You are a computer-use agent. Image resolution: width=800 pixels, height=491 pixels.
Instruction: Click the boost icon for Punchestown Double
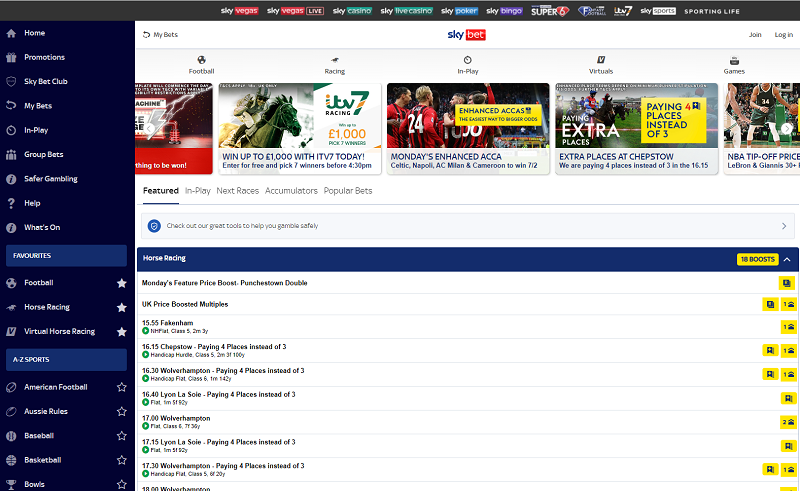(x=787, y=283)
